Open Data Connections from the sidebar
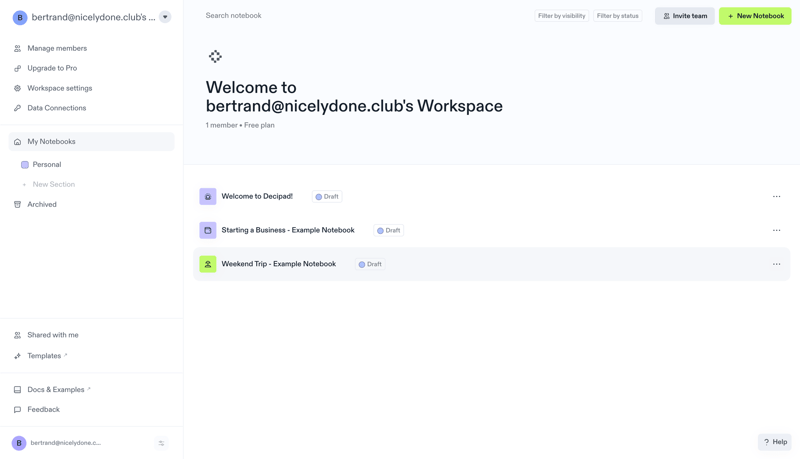The height and width of the screenshot is (459, 800). (x=56, y=108)
